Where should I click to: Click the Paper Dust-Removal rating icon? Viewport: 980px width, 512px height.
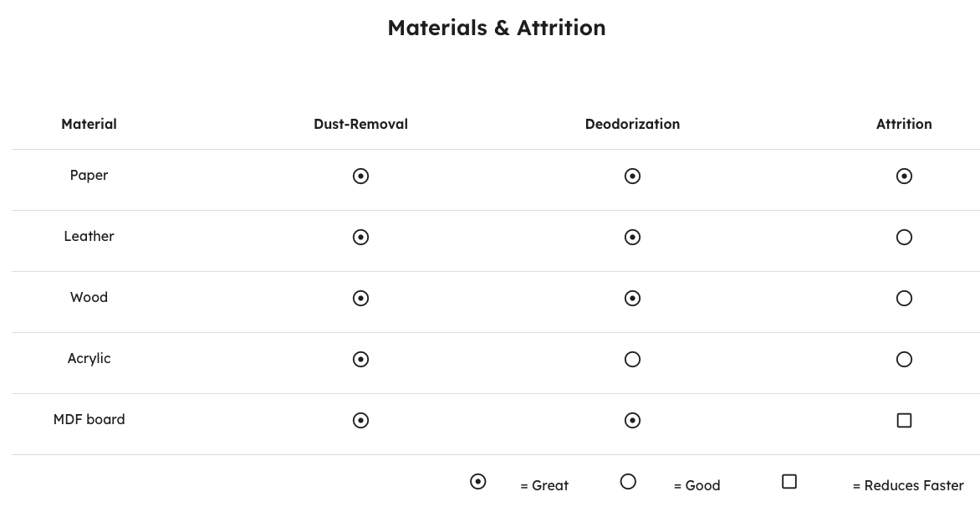pyautogui.click(x=360, y=176)
